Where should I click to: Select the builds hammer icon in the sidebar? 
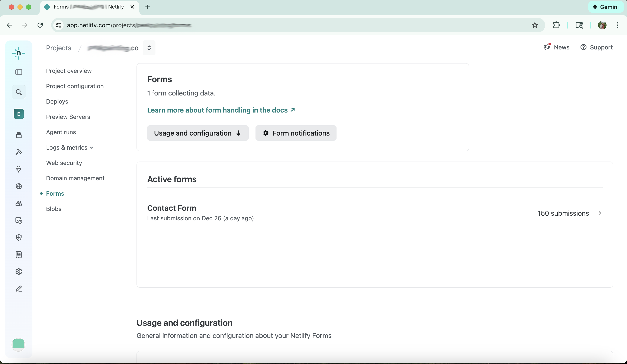(19, 152)
